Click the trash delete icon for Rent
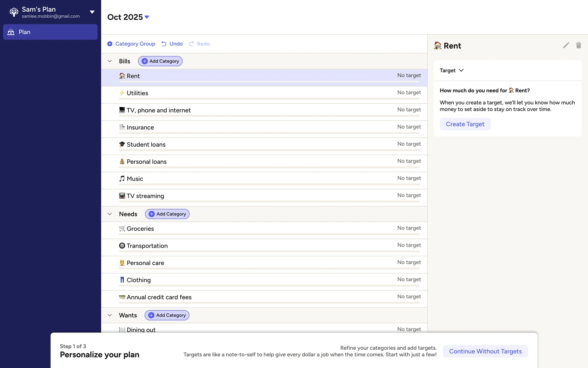The width and height of the screenshot is (588, 368). click(579, 45)
